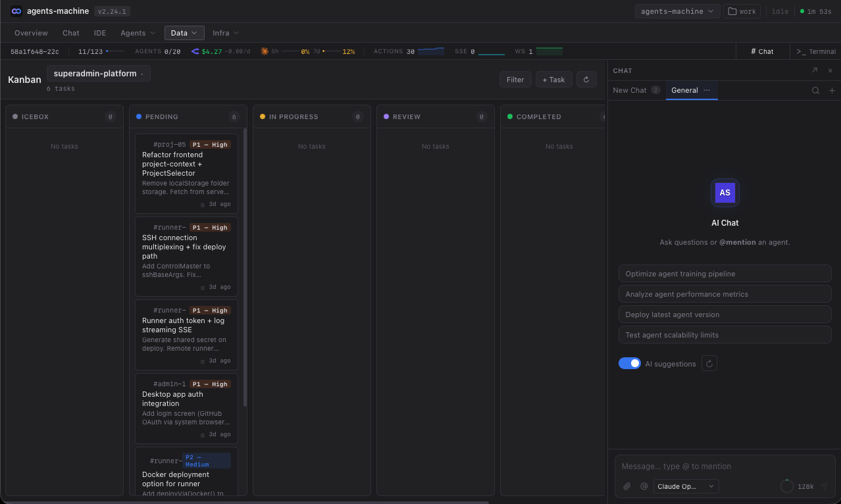The width and height of the screenshot is (841, 504).
Task: Expand the Agents navigation menu
Action: coord(138,33)
